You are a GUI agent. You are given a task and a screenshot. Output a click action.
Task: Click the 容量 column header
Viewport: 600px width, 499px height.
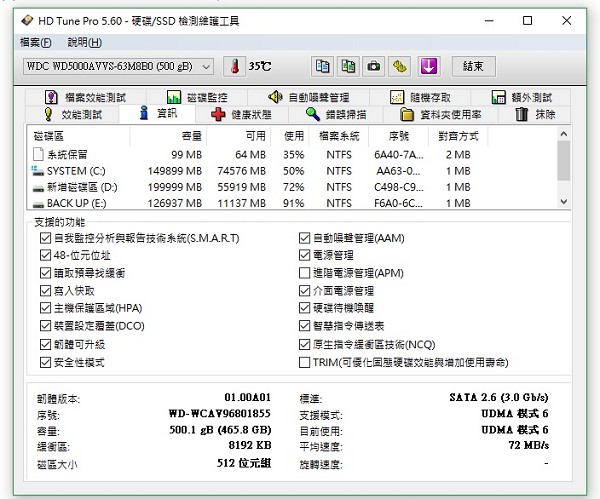coord(168,136)
